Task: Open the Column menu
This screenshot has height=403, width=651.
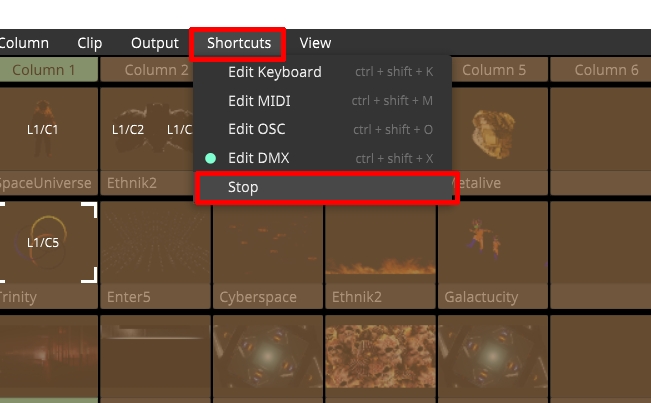Action: point(24,43)
